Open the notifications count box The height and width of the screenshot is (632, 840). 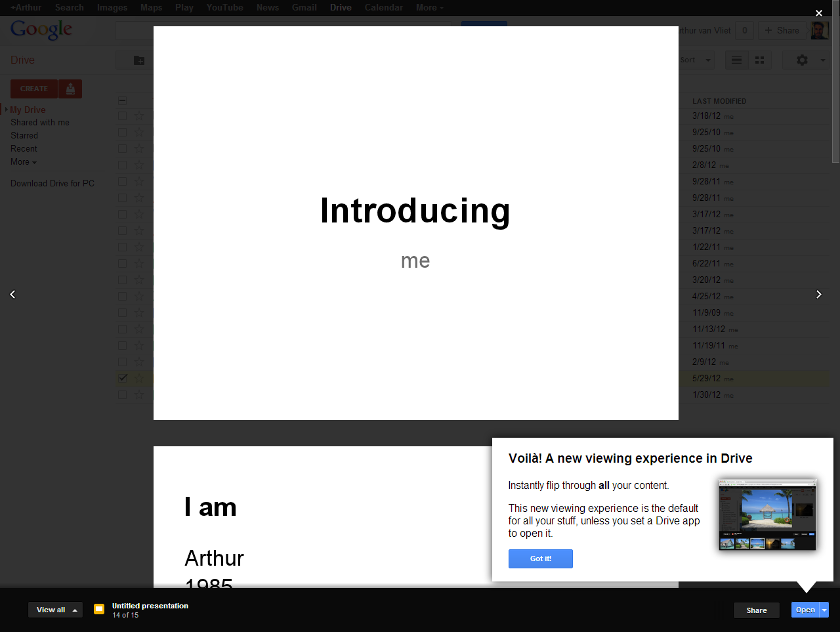click(x=745, y=30)
